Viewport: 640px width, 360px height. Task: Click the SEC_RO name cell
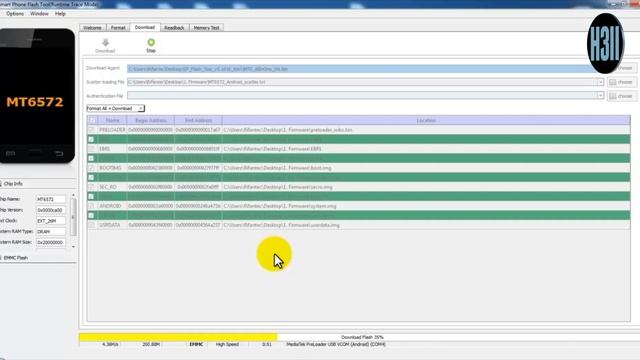pos(112,187)
